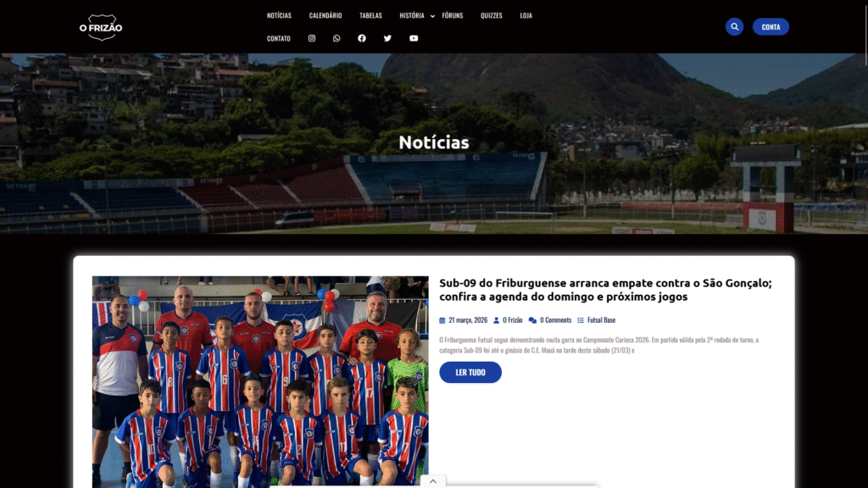This screenshot has height=488, width=868.
Task: Open the Sub-09 do Friburguense article title
Action: (605, 290)
